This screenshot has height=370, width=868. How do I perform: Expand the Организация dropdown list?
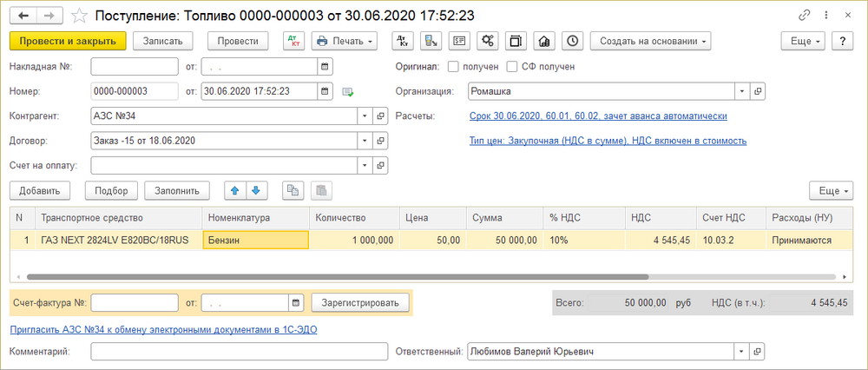(742, 91)
